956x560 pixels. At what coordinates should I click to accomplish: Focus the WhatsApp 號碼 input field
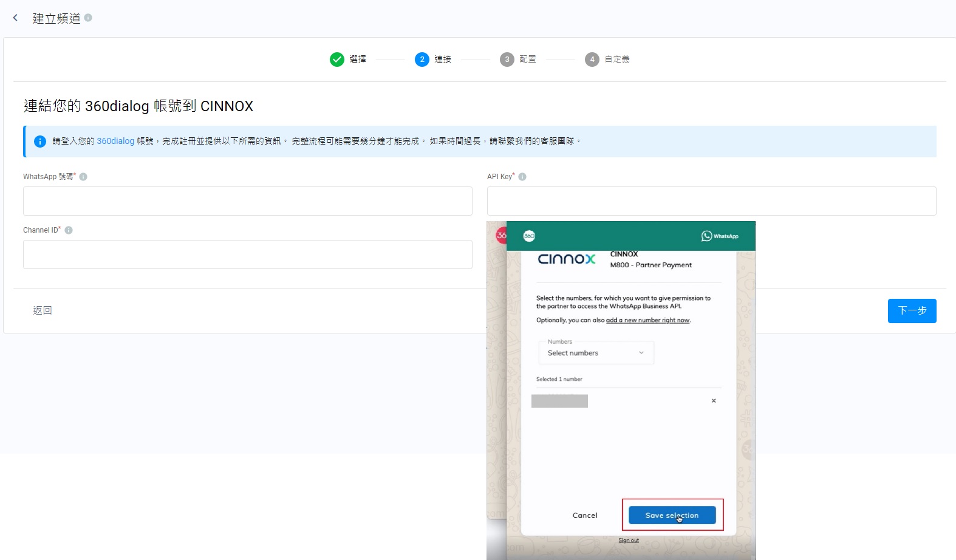pos(248,201)
